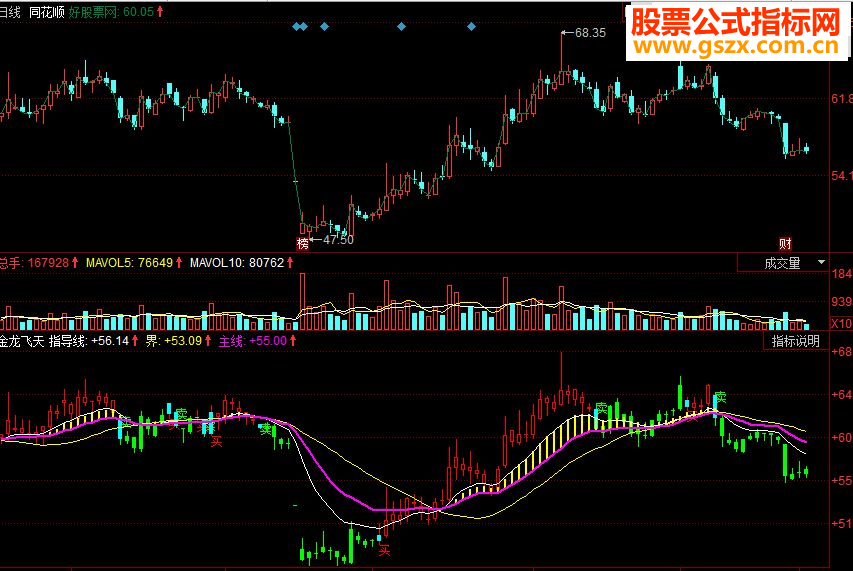Select the 成交量 indicator selector box
This screenshot has height=571, width=853.
point(783,263)
